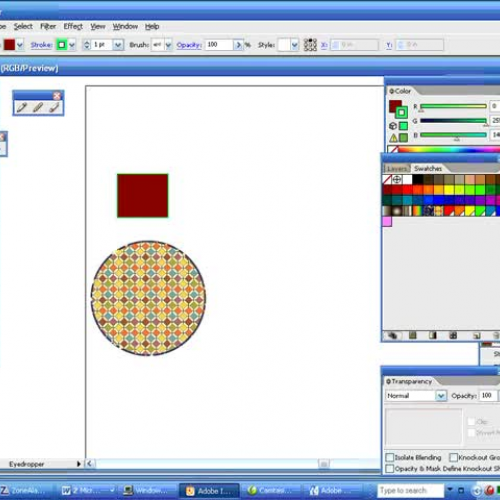Select the Pencil tool in floating toolbar
Screen dimensions: 500x500
[22, 107]
